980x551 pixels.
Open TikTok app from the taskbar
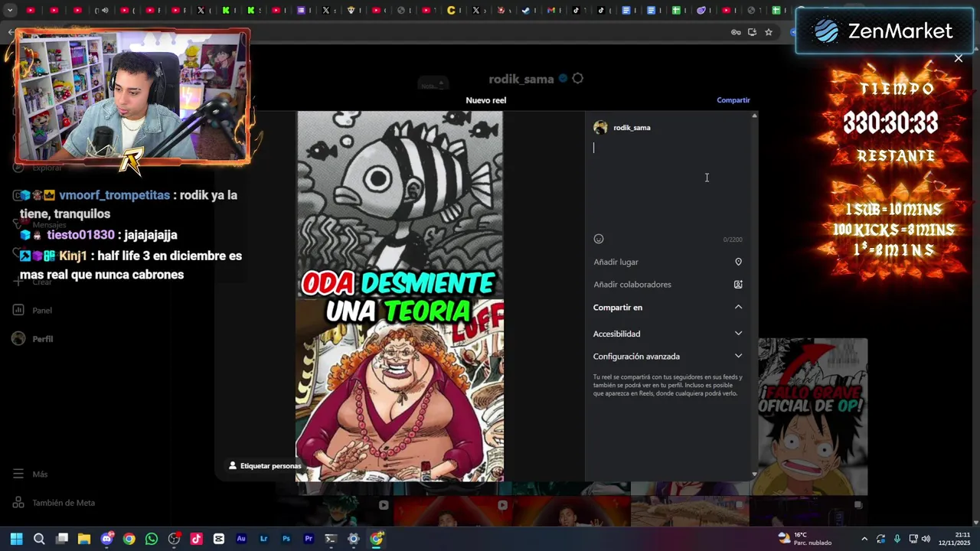[x=196, y=539]
